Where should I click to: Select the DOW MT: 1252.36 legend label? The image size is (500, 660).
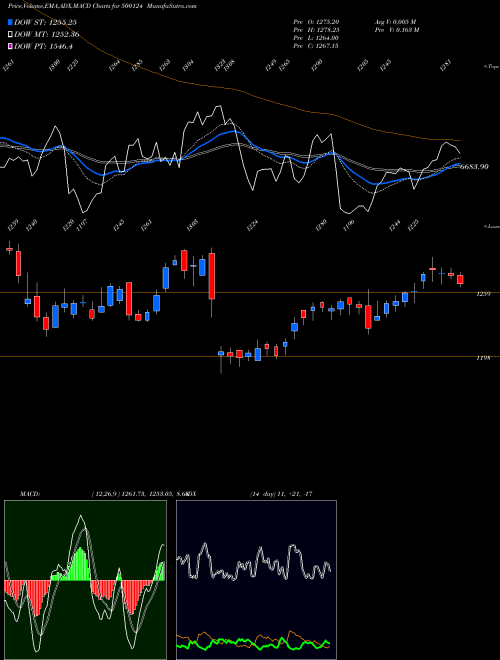tap(47, 35)
